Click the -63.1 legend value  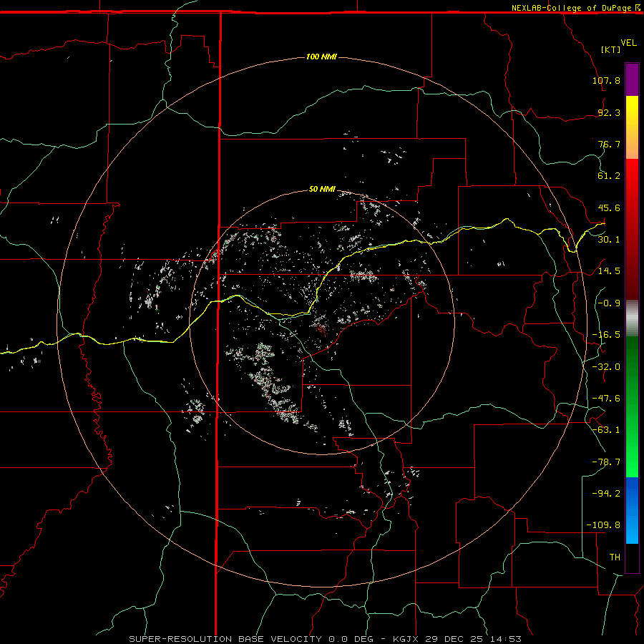click(606, 430)
